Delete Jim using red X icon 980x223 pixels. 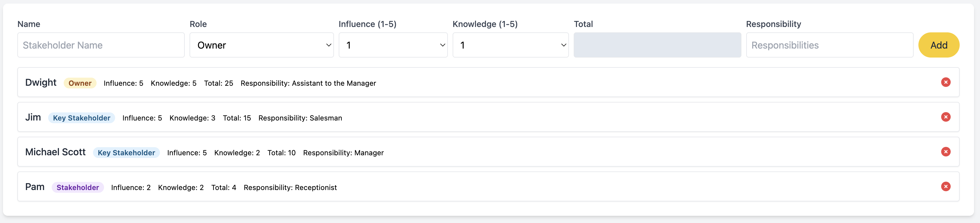coord(945,117)
